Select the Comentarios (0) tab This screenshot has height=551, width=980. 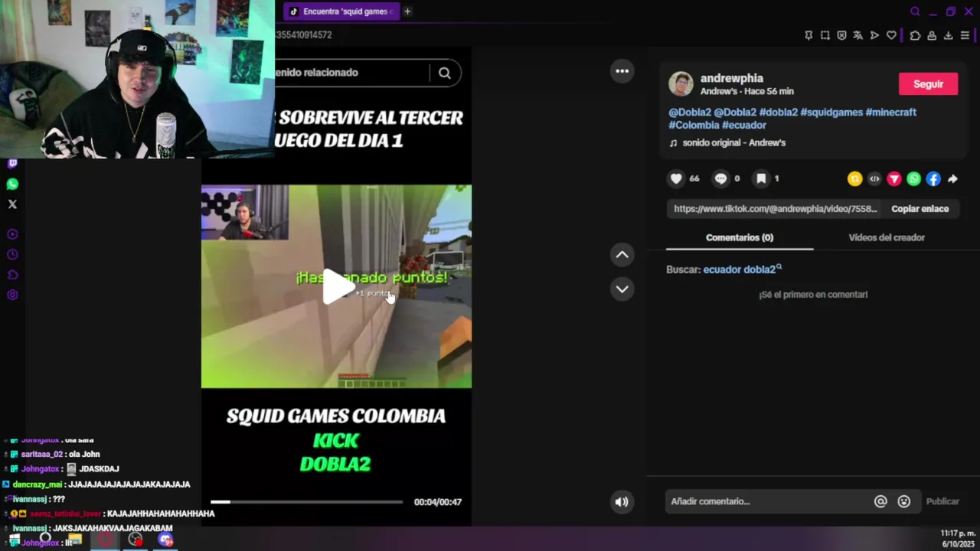click(740, 238)
